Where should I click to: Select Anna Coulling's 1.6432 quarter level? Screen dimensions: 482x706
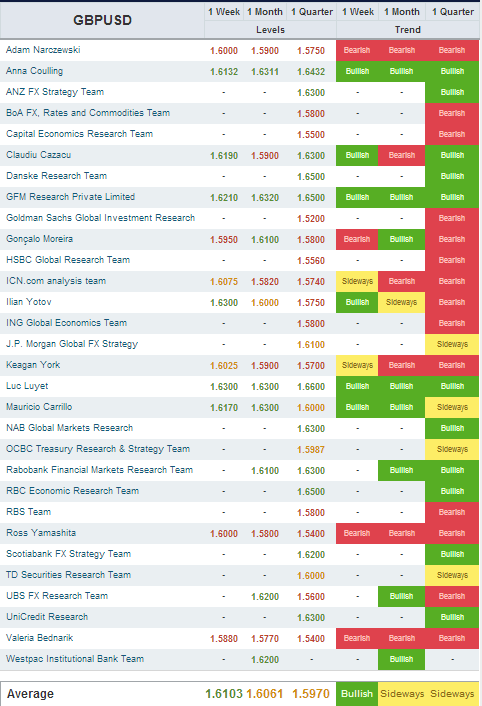click(x=311, y=72)
